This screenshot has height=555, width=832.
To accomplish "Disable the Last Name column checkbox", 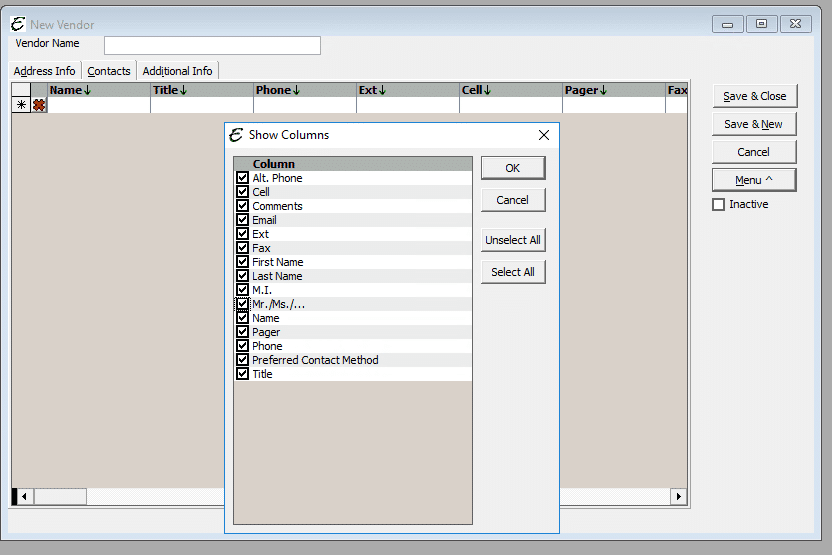I will [x=242, y=276].
